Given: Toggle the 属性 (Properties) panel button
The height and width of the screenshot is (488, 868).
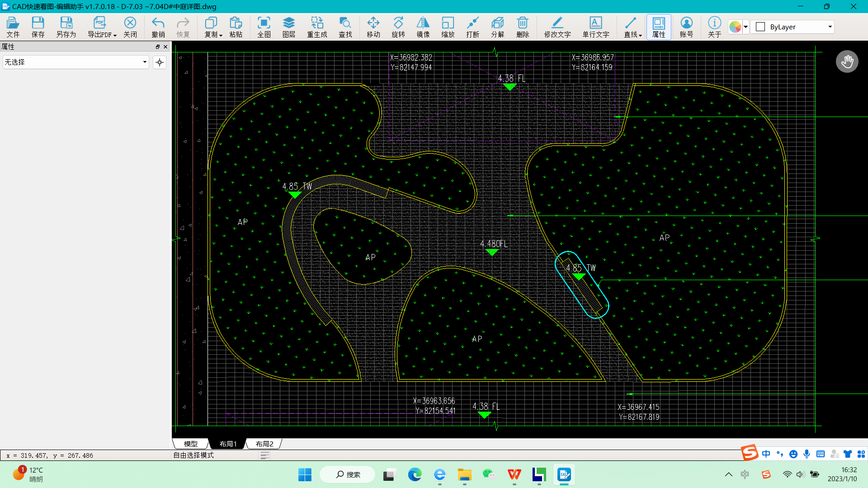Looking at the screenshot, I should click(659, 27).
